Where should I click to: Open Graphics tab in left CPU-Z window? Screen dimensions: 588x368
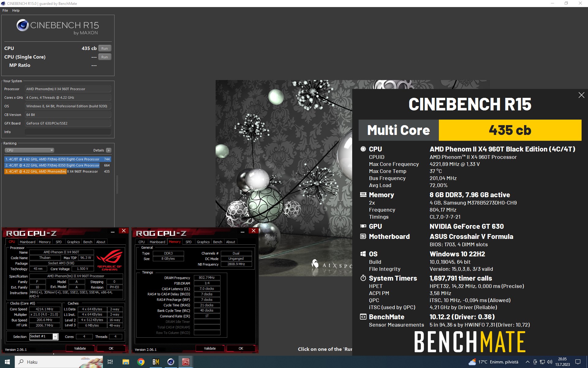pos(73,242)
